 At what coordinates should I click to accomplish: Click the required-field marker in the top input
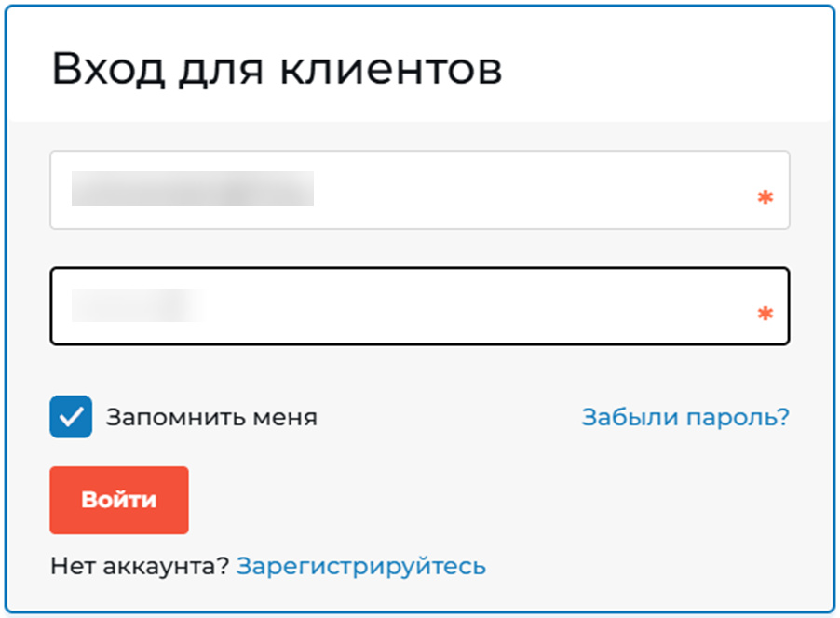coord(765,196)
